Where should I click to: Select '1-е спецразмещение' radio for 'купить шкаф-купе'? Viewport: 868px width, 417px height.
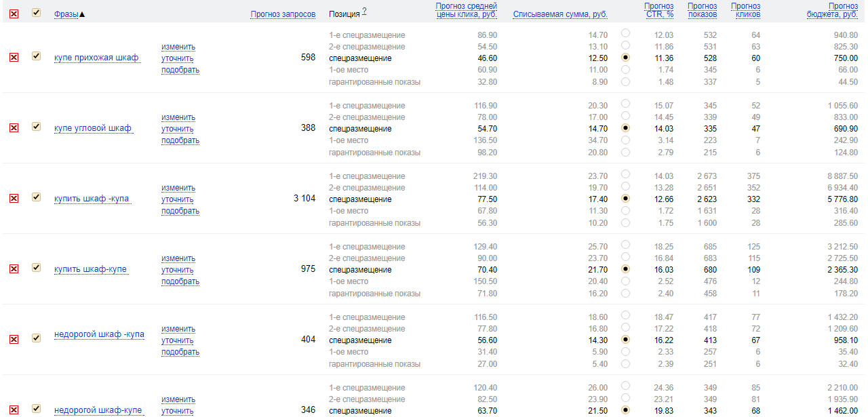coord(625,245)
